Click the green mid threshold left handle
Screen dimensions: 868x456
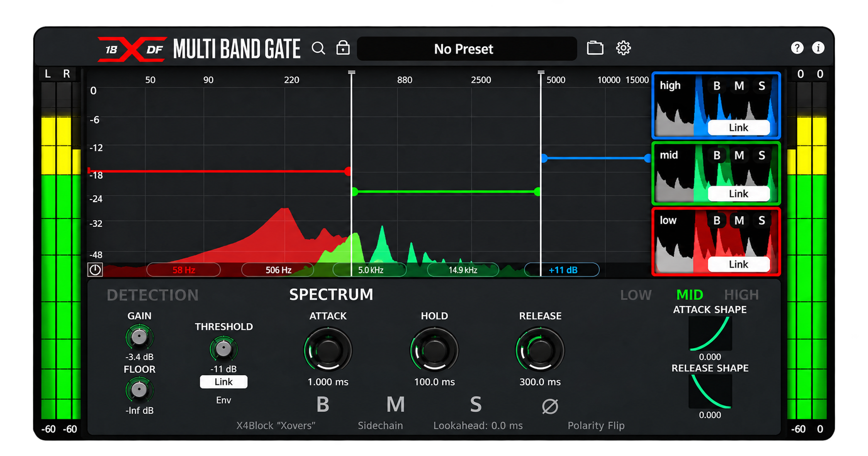pos(355,192)
